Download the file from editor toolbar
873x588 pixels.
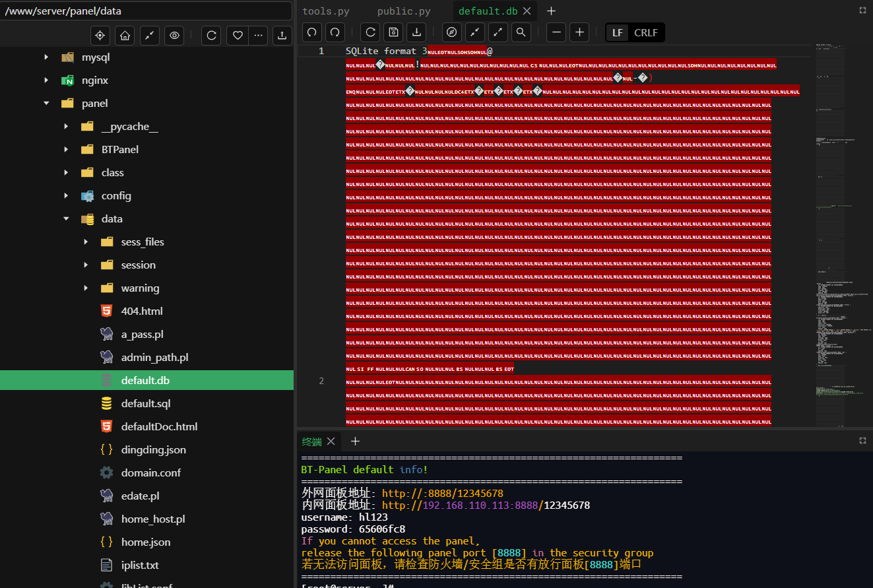pyautogui.click(x=416, y=32)
